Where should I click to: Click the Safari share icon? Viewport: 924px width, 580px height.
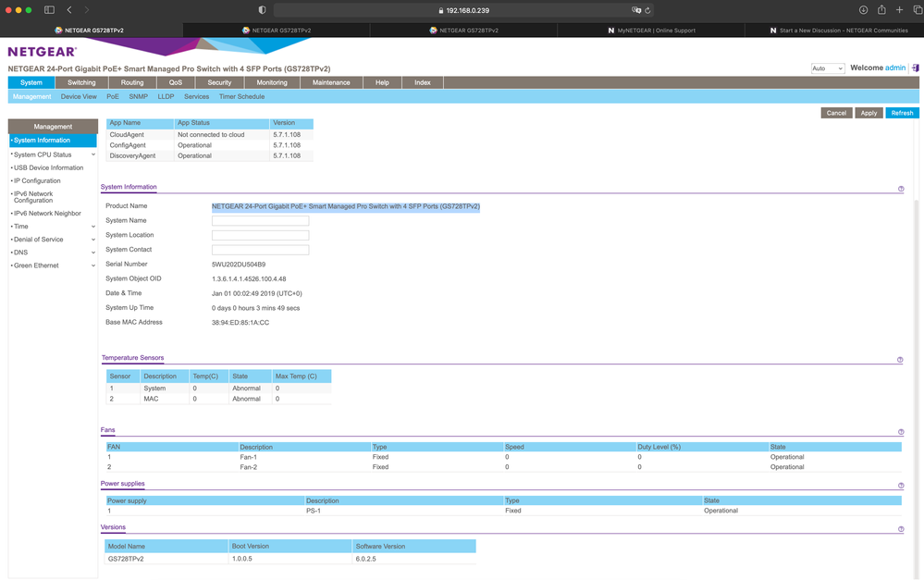[881, 10]
